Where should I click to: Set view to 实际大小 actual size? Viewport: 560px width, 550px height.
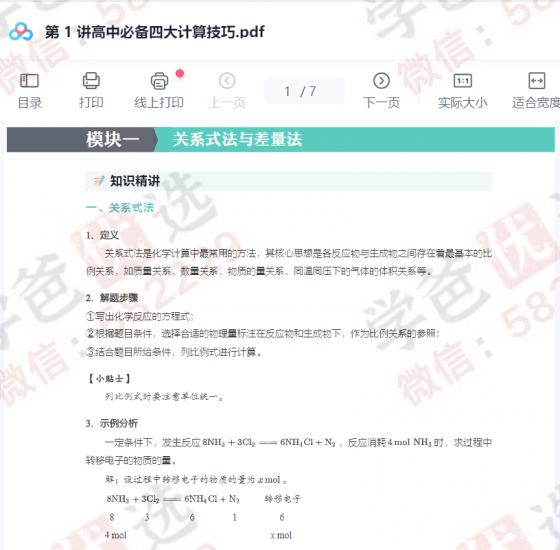click(x=462, y=90)
